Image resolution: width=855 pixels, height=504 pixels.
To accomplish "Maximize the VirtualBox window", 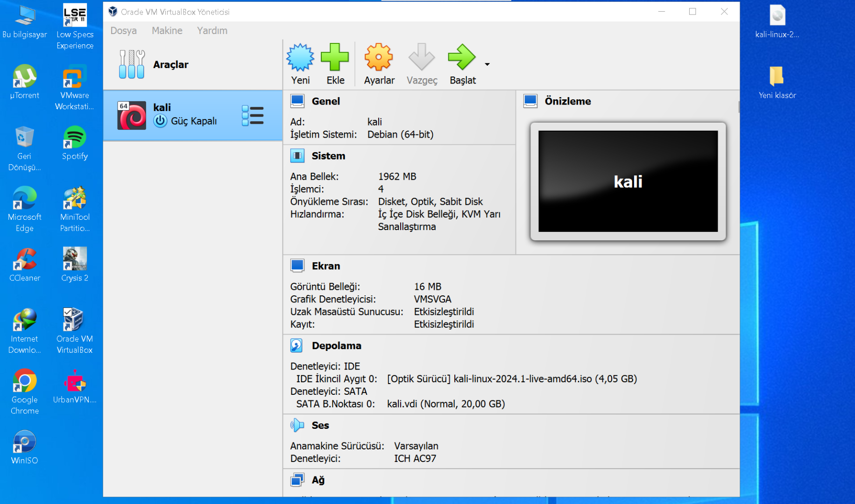I will click(x=692, y=12).
